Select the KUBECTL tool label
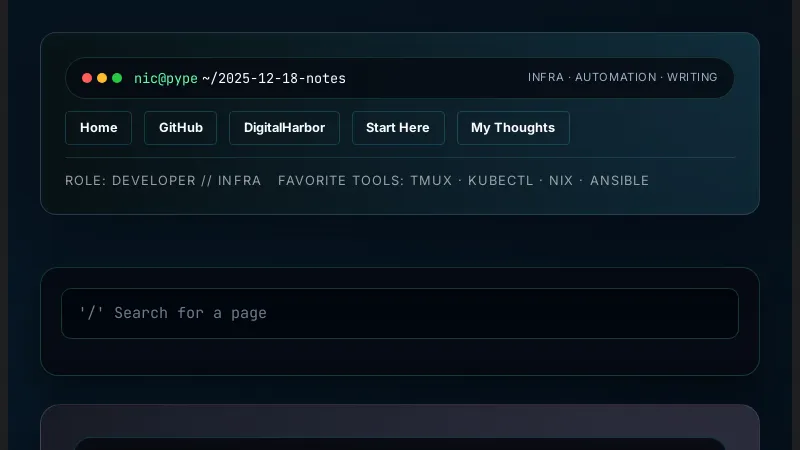 click(x=501, y=181)
